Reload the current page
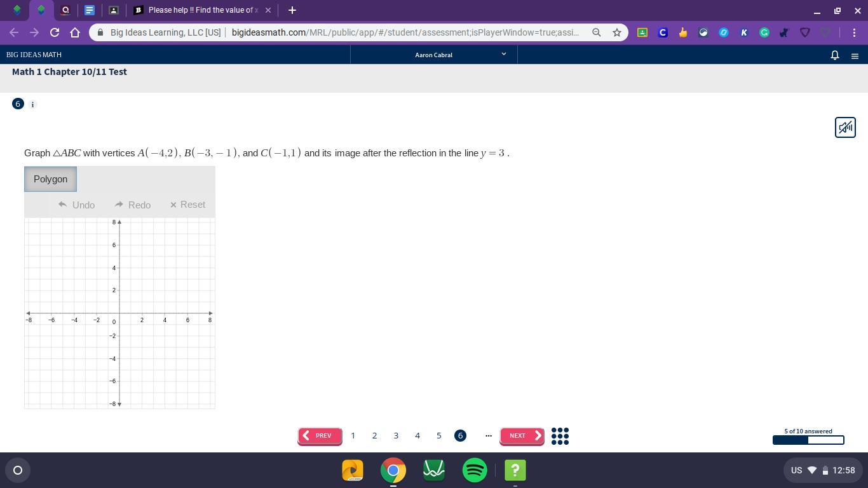868x488 pixels. (x=55, y=32)
